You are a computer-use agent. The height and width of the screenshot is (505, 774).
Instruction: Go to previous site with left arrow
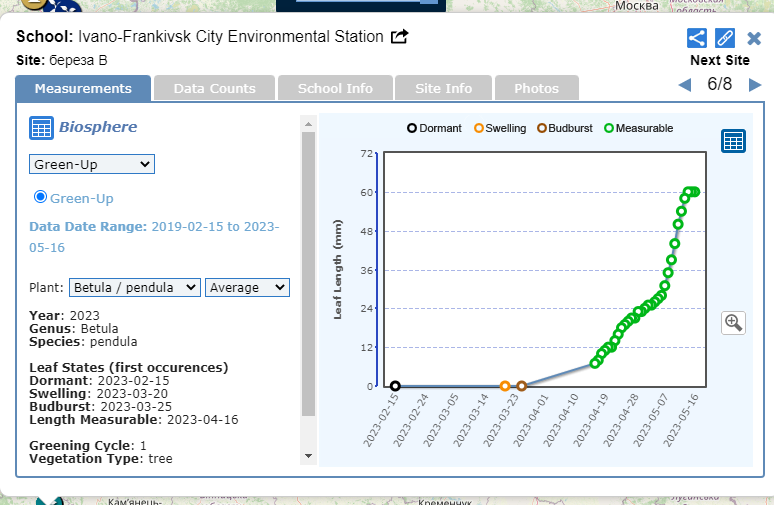(685, 85)
